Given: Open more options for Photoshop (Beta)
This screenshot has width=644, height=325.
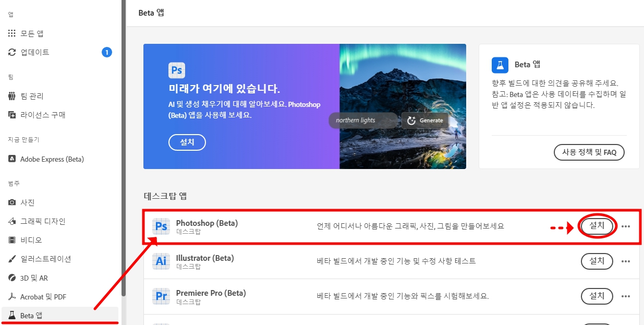Looking at the screenshot, I should coord(626,226).
